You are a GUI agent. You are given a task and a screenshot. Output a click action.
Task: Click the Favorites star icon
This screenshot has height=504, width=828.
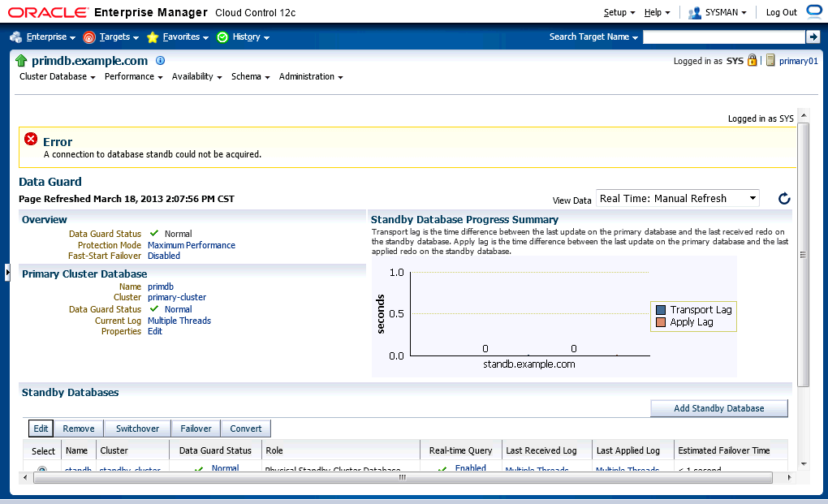coord(153,37)
